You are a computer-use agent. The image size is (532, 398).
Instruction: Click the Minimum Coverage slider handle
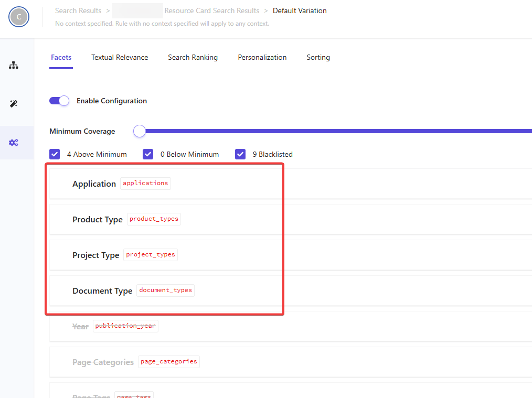pos(140,131)
